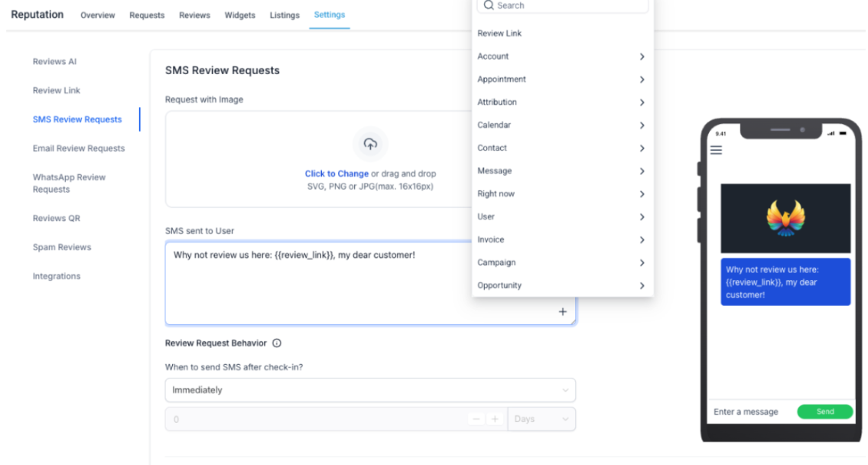Tap the hamburger menu in phone preview

[x=716, y=150]
